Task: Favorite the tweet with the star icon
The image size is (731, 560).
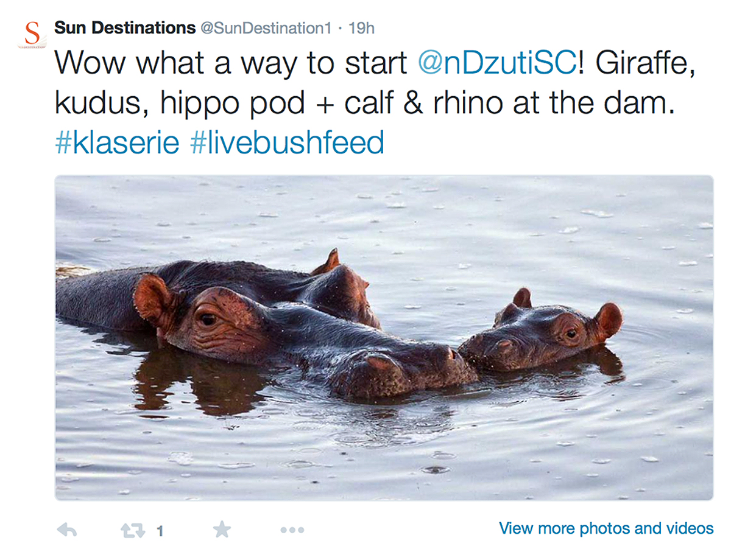Action: coord(222,530)
